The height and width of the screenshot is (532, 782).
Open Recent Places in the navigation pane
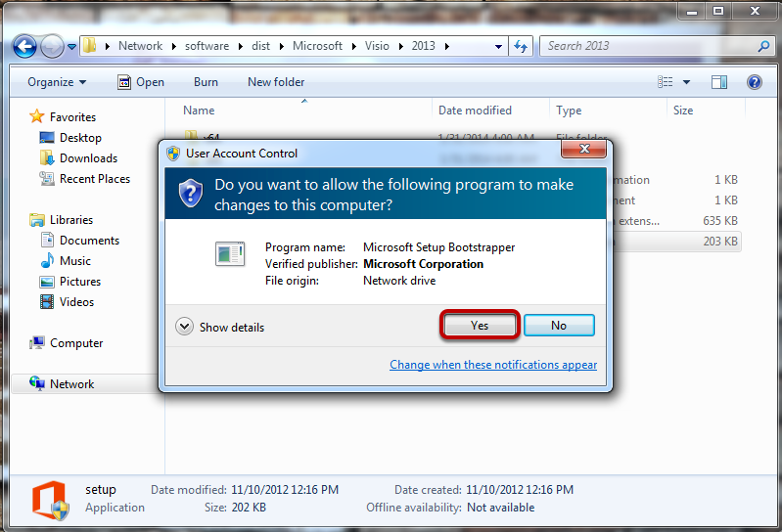[95, 179]
